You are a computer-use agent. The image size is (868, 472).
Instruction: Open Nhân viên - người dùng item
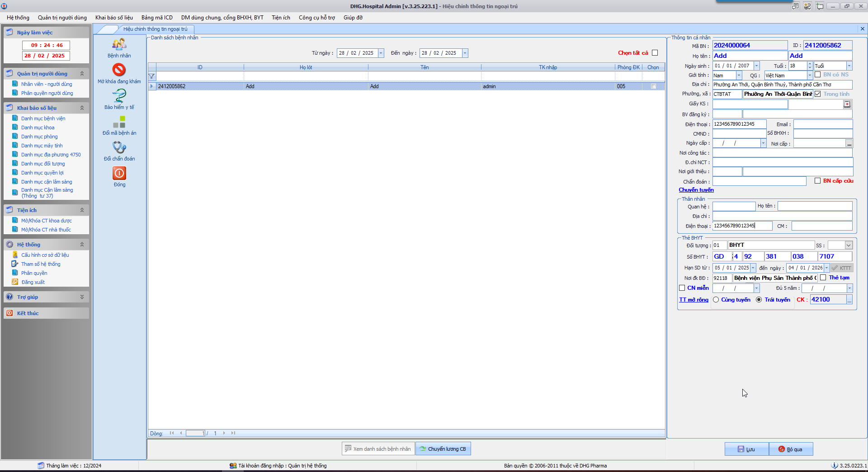(47, 84)
